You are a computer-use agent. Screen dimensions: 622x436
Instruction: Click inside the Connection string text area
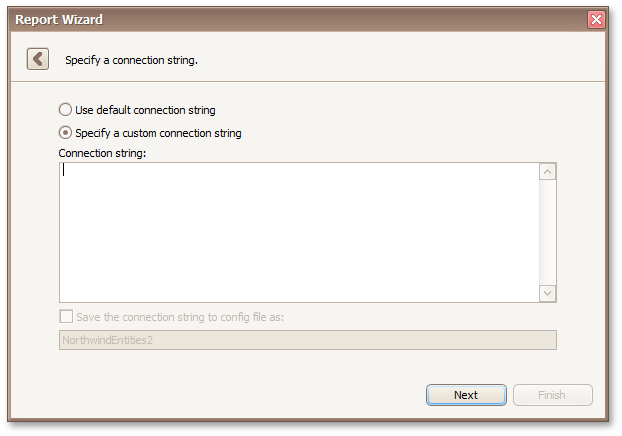298,220
